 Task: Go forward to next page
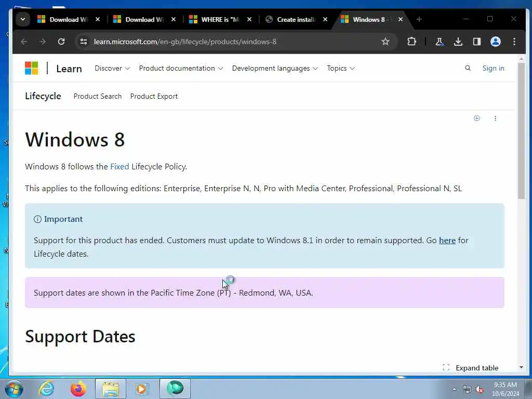click(43, 42)
